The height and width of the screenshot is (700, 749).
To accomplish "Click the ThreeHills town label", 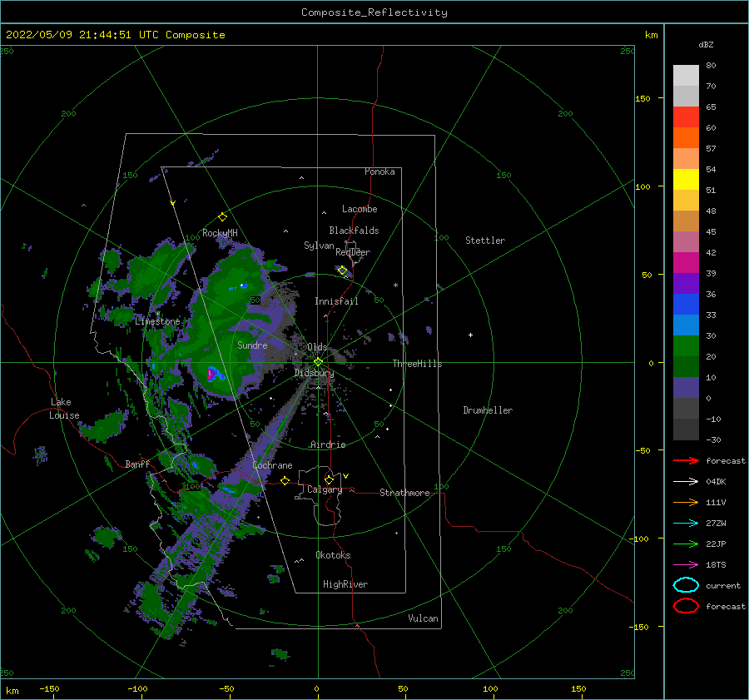I will [417, 364].
